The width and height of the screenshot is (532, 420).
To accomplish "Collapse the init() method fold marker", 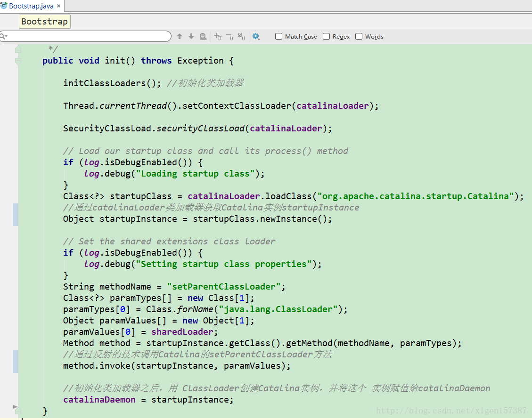I will tap(18, 61).
